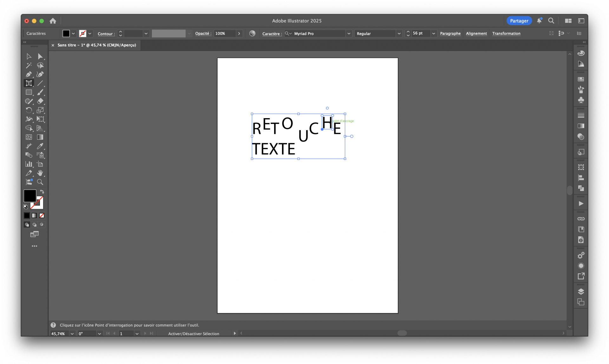
Task: Pick the Pen tool
Action: [29, 74]
